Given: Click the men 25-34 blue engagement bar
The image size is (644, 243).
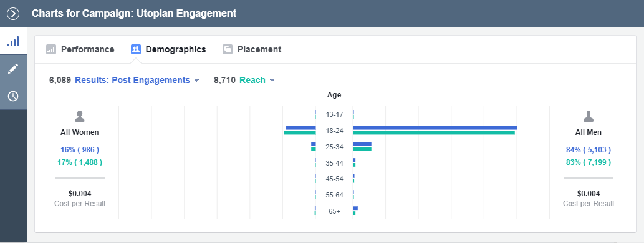Looking at the screenshot, I should click(362, 144).
